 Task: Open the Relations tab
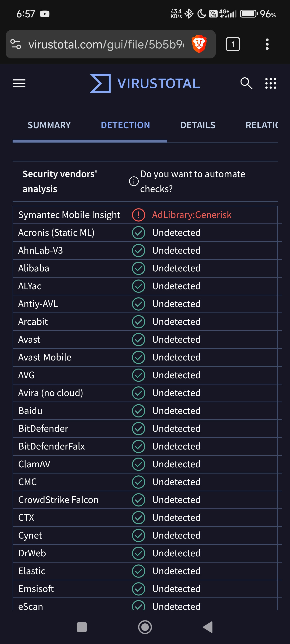(x=261, y=125)
